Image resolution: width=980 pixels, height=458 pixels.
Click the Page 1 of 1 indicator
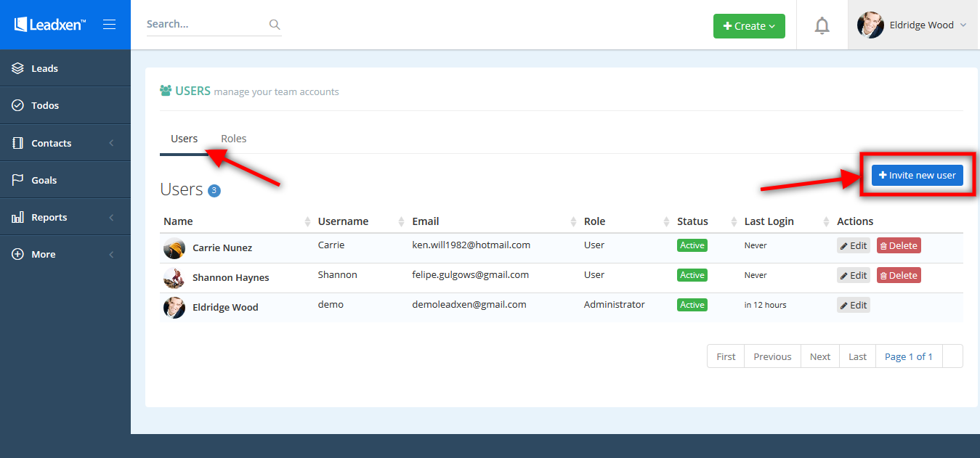(x=909, y=356)
